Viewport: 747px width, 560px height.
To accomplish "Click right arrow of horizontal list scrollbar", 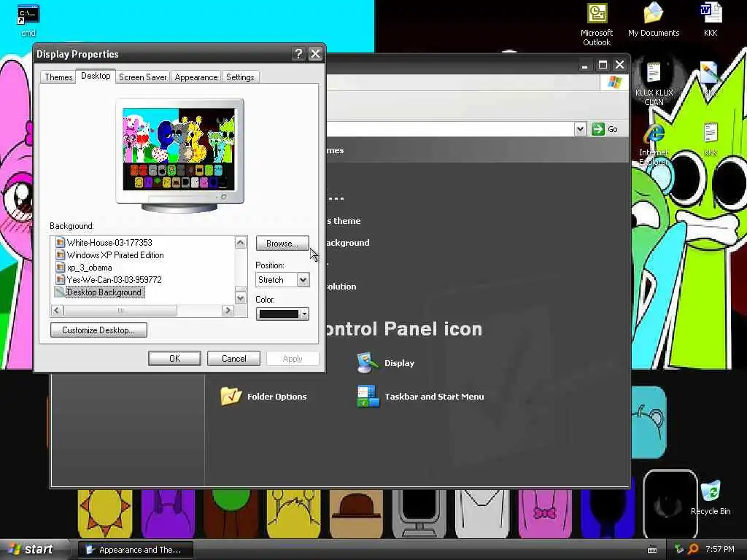I will [228, 311].
